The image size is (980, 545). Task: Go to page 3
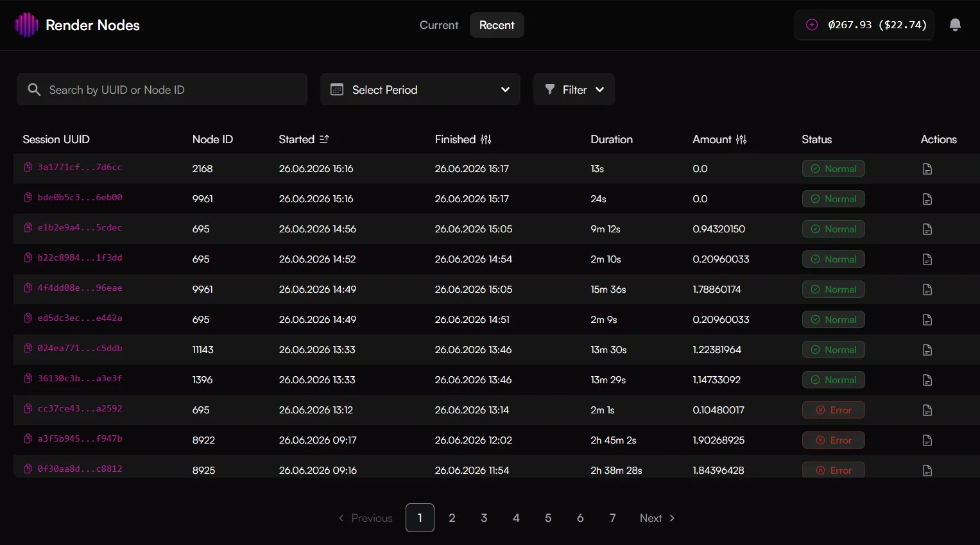pyautogui.click(x=484, y=518)
